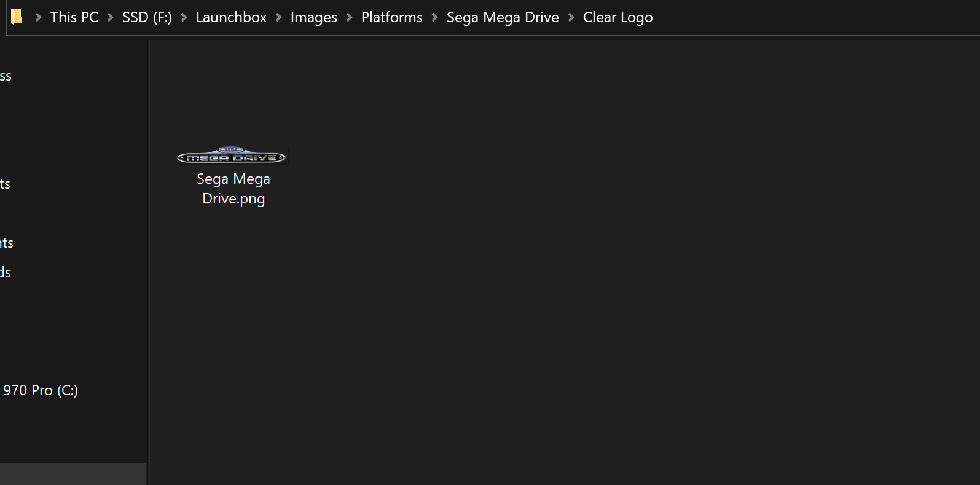Expand chevron after SSD (F:)
This screenshot has height=485, width=980.
[x=184, y=17]
